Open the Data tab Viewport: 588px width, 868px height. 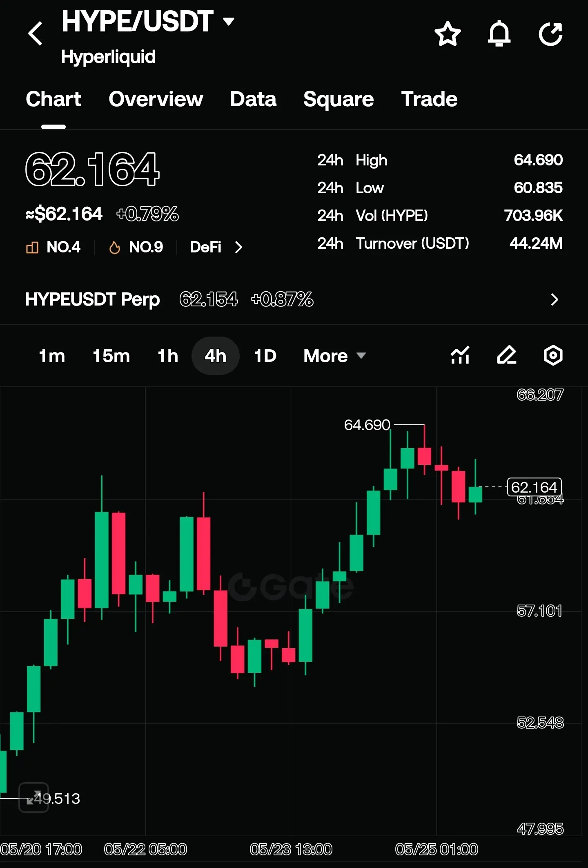pos(253,99)
